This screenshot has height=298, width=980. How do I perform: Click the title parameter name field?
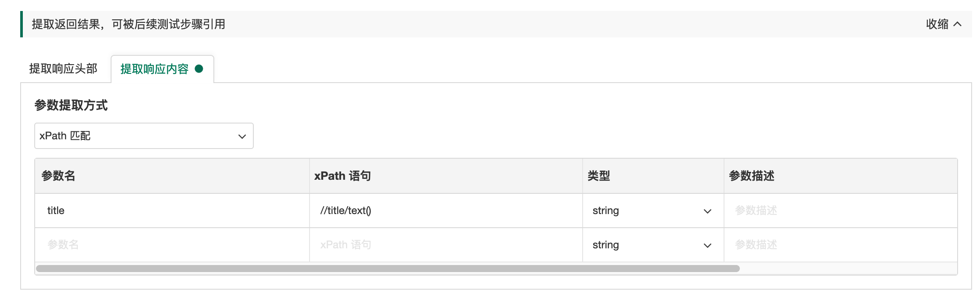click(171, 211)
